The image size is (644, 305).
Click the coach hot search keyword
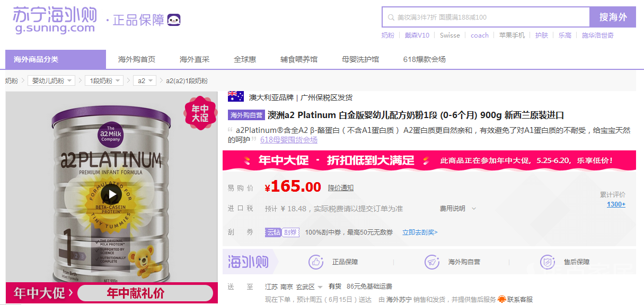tap(480, 35)
